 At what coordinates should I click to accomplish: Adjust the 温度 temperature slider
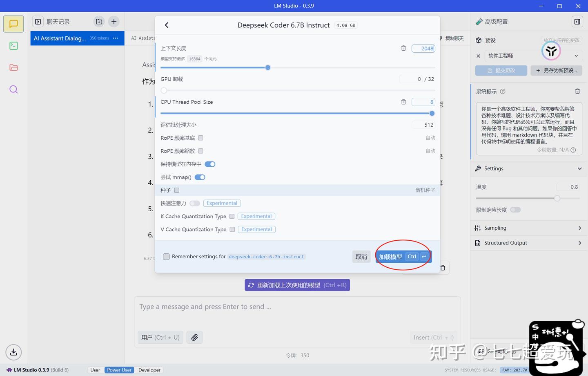point(557,198)
